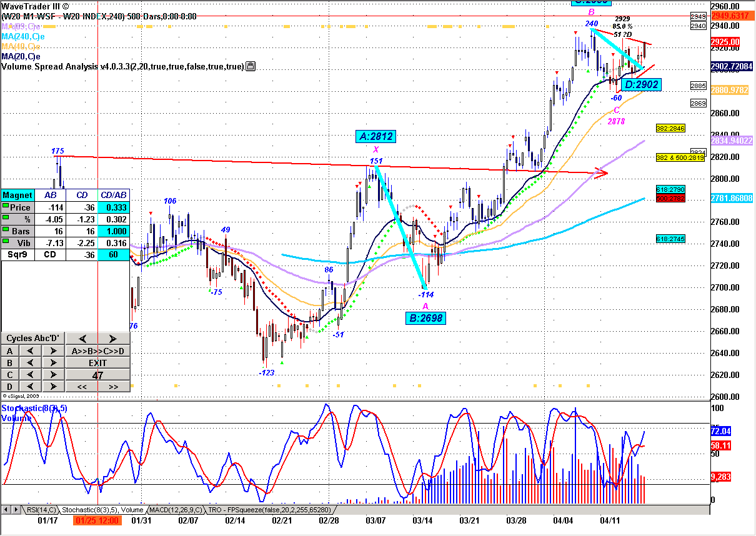This screenshot has width=756, height=536.
Task: Click the Magnet header cell
Action: coord(17,195)
